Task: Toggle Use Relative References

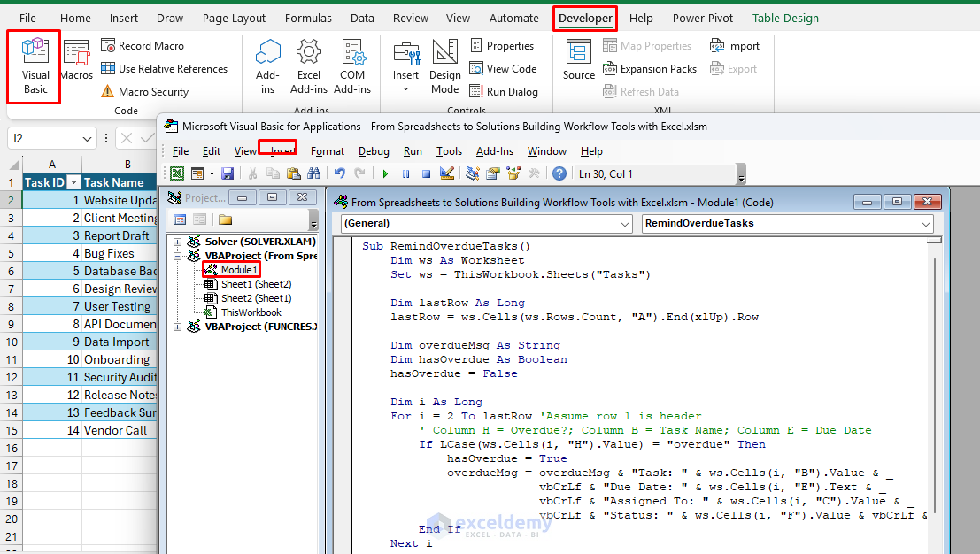Action: [165, 69]
